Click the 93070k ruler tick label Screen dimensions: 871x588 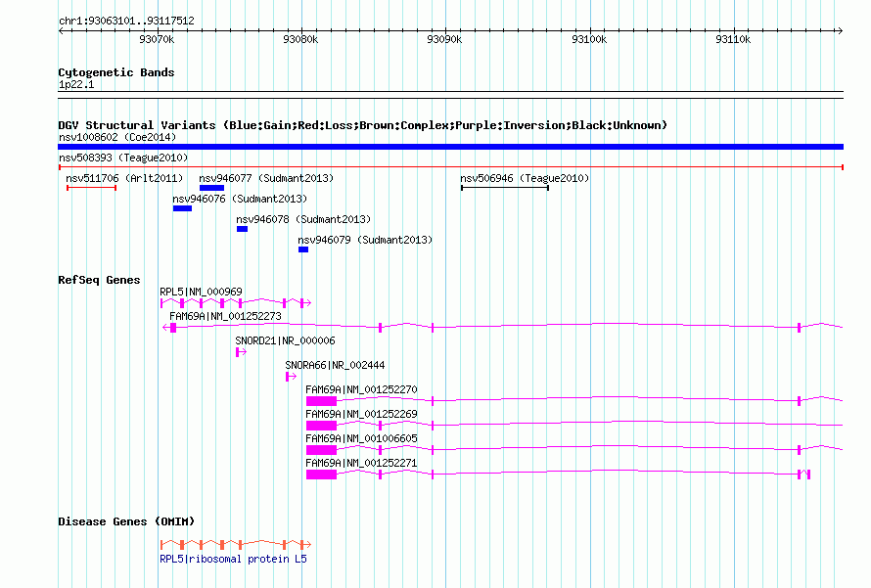click(157, 39)
